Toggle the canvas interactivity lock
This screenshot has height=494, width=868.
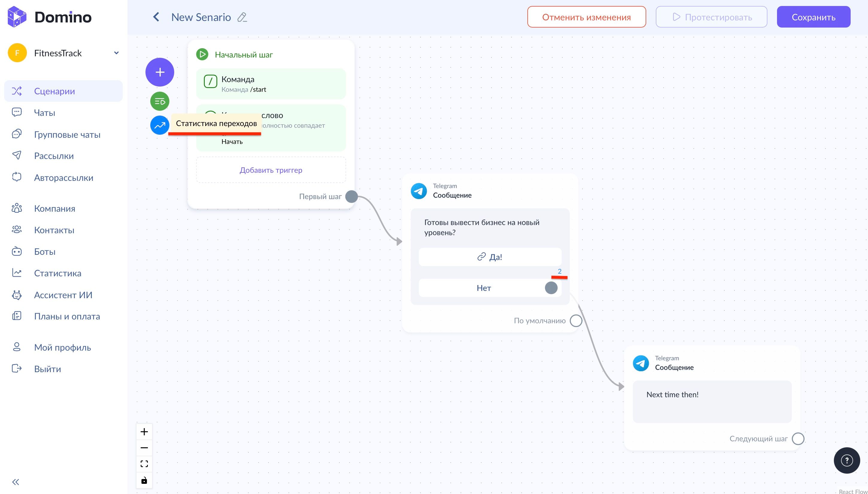pyautogui.click(x=144, y=480)
